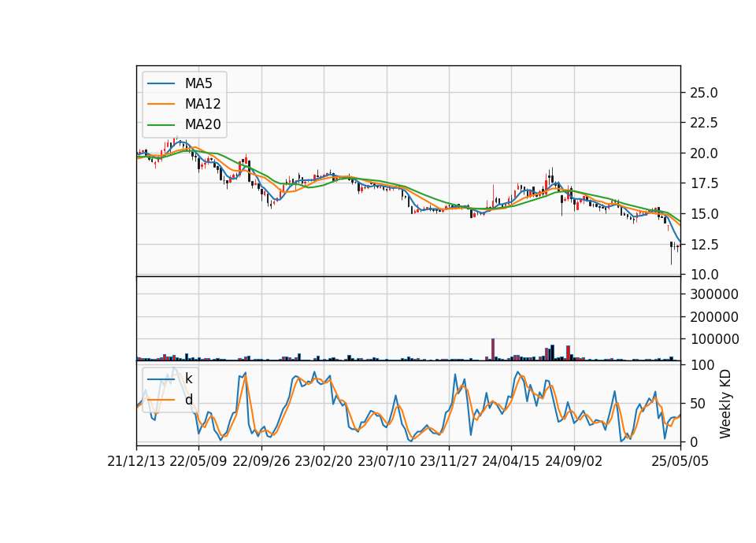
Task: Click the 22.5 price axis label
Action: coord(704,124)
